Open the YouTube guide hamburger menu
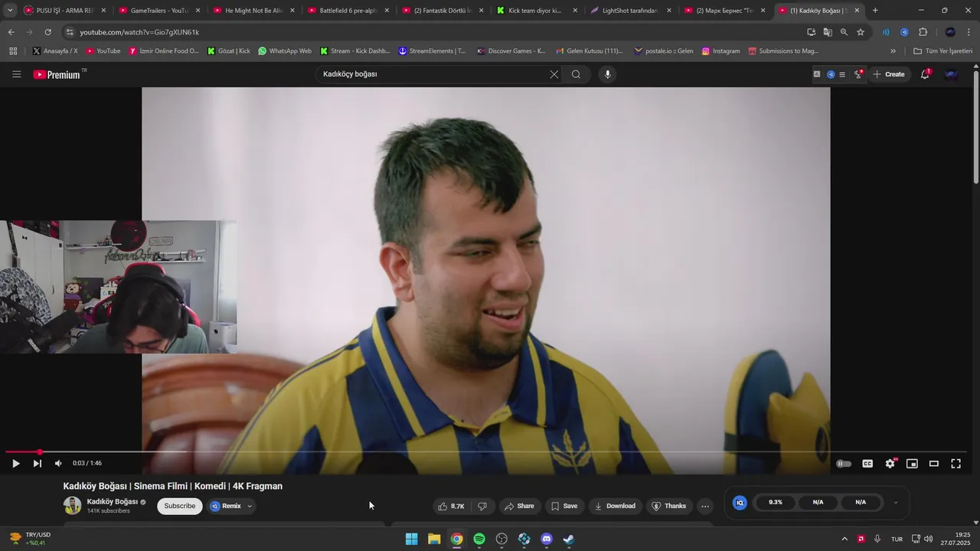Image resolution: width=980 pixels, height=551 pixels. 16,74
